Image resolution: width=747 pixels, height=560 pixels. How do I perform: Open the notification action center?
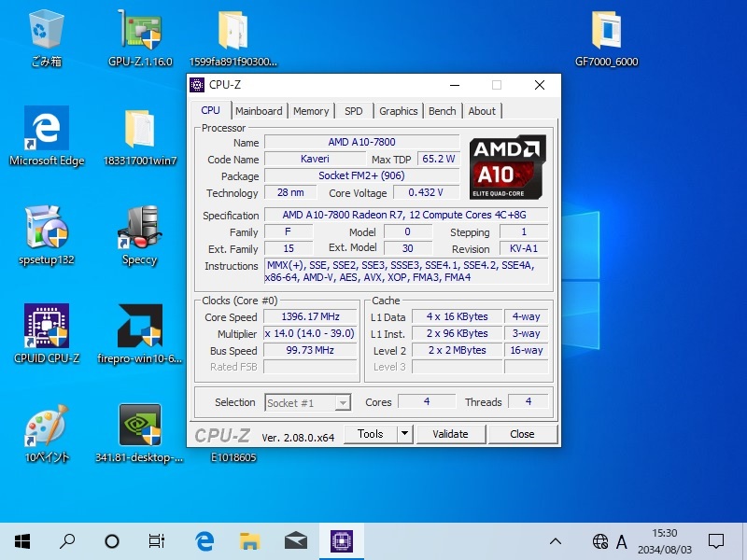716,541
